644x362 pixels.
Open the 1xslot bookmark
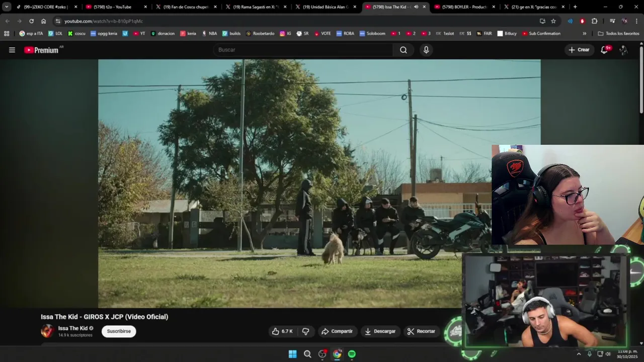(444, 34)
